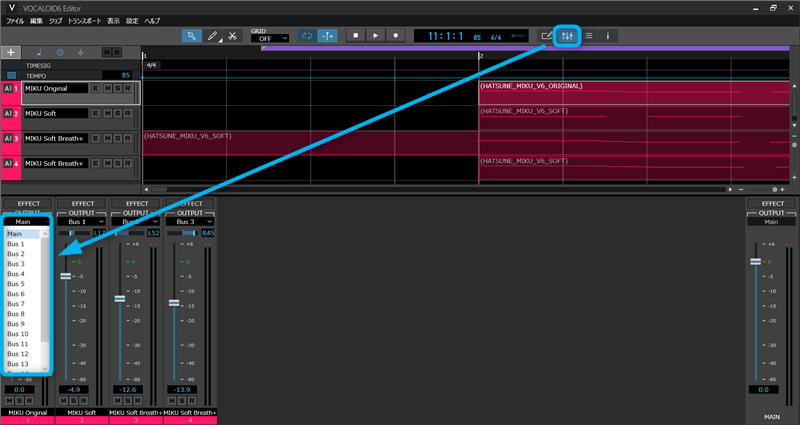Open the Main output dropdown on channel 1
Screen dimensions: 800x425
point(27,221)
